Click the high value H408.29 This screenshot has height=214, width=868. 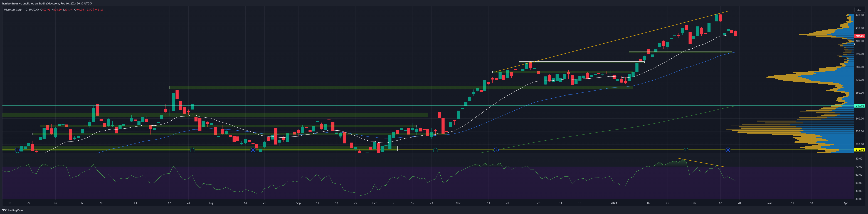point(57,10)
